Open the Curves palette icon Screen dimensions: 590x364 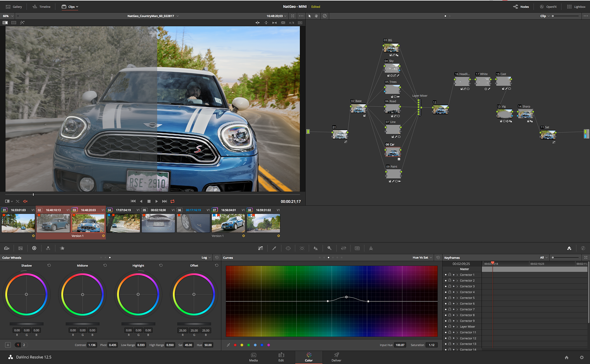tap(261, 248)
